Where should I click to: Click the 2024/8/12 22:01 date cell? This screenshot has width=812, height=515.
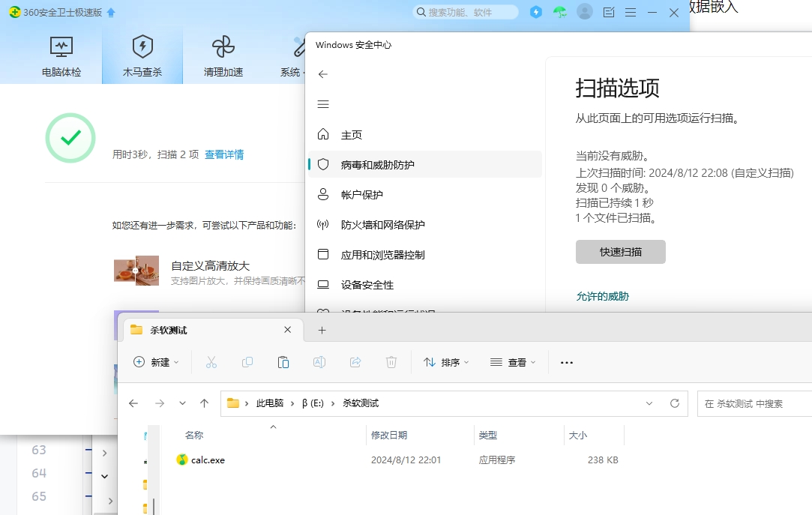tap(406, 460)
